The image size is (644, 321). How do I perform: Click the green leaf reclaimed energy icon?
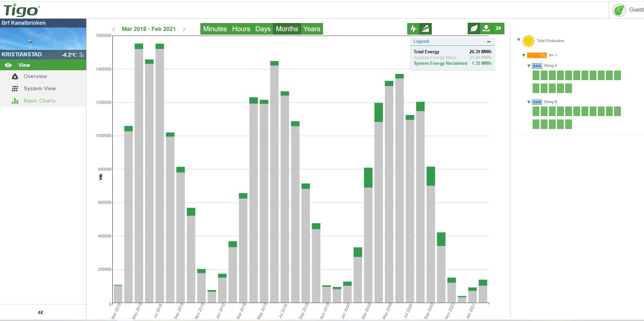(474, 29)
